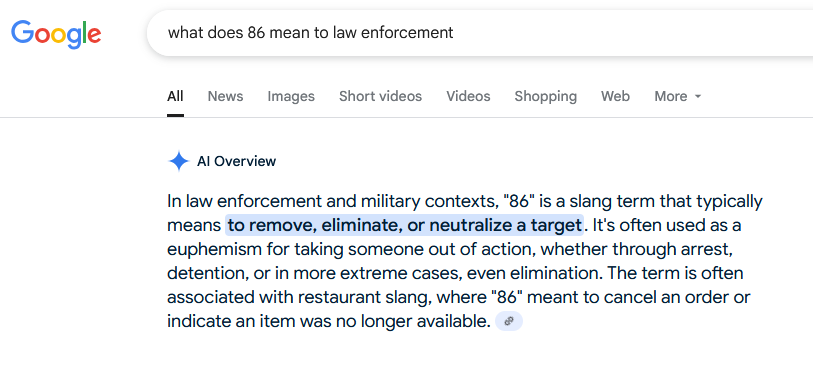813x386 pixels.
Task: Switch to the News tab
Action: coord(225,96)
